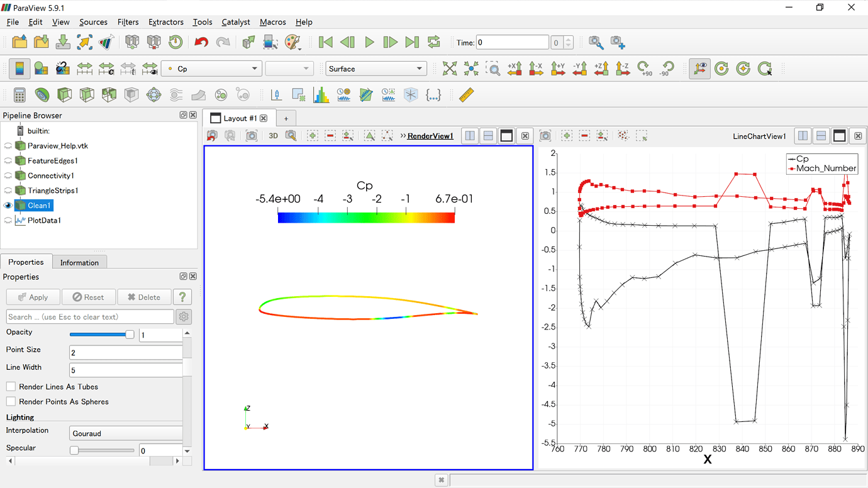Launch the Stream Tracer filter

click(x=175, y=94)
